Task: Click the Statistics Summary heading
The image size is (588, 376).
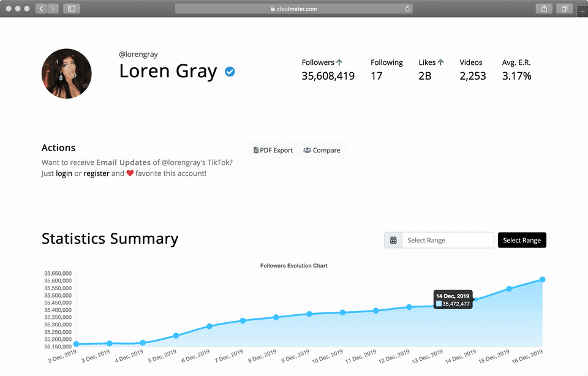Action: point(110,238)
